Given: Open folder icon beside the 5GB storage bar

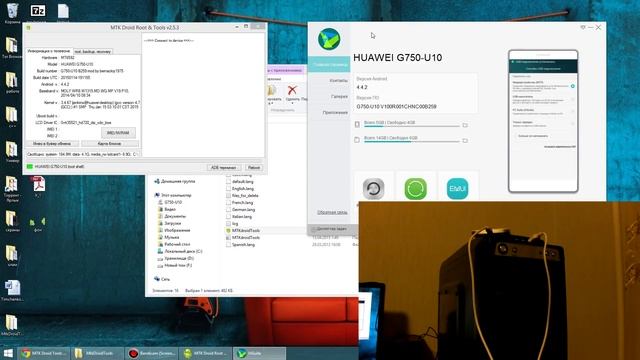Looking at the screenshot, I should click(465, 125).
